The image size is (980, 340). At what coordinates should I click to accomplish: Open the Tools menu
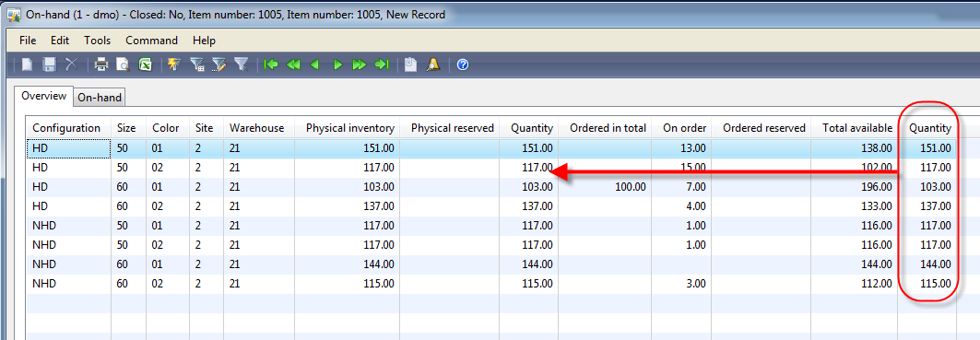[x=98, y=41]
